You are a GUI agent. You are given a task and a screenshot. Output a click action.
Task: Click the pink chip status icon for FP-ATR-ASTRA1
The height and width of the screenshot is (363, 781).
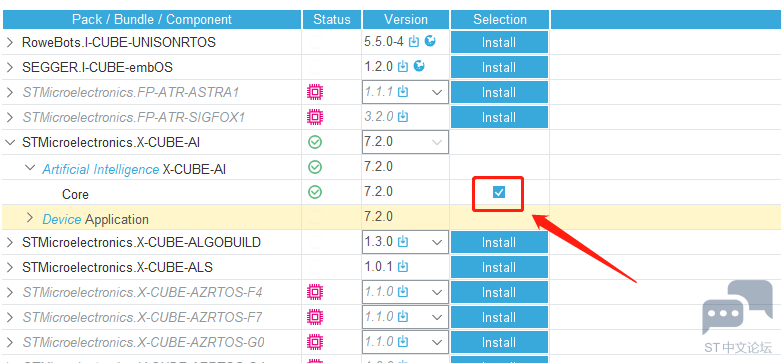tap(315, 92)
